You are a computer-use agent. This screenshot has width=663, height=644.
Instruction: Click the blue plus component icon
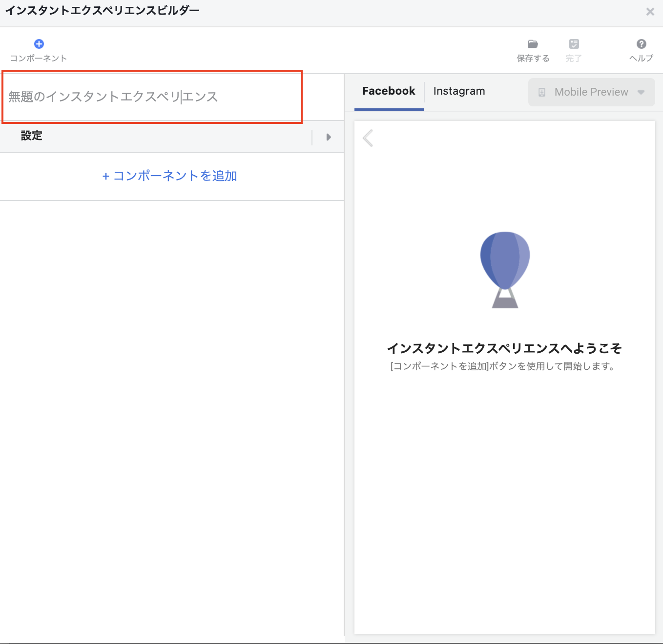[x=39, y=44]
